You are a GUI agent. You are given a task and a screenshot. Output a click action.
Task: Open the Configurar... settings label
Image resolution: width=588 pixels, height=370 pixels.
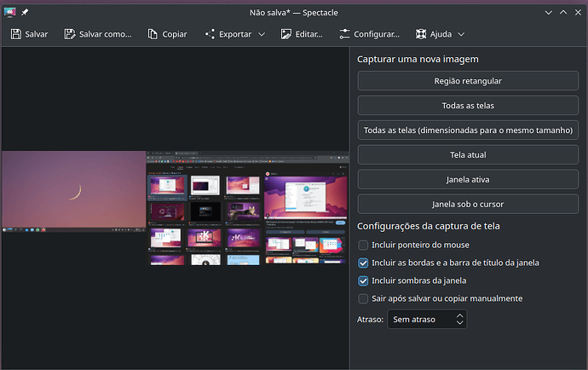pos(377,34)
